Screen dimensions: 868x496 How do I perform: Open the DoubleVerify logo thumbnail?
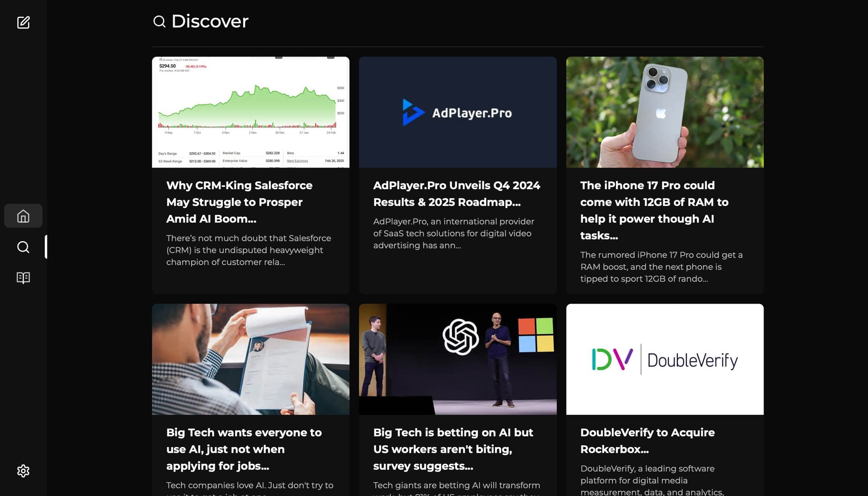[x=665, y=359]
